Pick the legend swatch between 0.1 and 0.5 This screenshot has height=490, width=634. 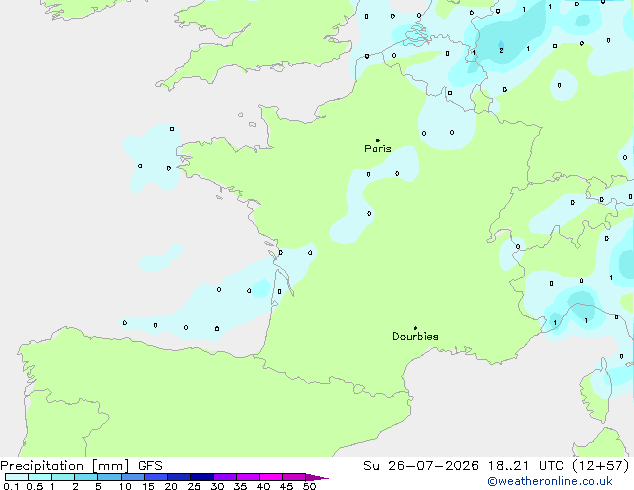[17, 477]
